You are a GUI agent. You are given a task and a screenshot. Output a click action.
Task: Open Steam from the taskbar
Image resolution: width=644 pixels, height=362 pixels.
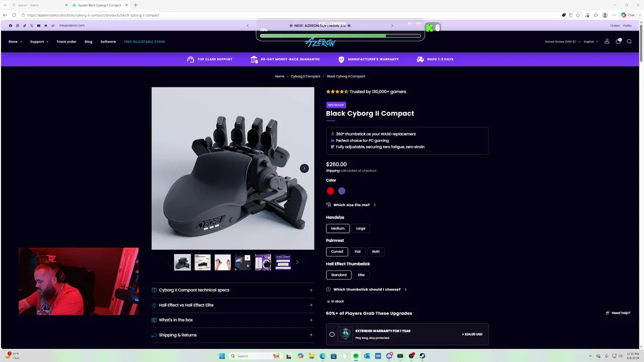coord(422,356)
